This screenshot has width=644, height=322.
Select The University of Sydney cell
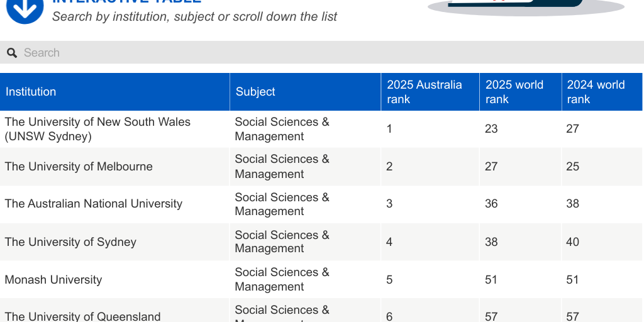click(114, 242)
